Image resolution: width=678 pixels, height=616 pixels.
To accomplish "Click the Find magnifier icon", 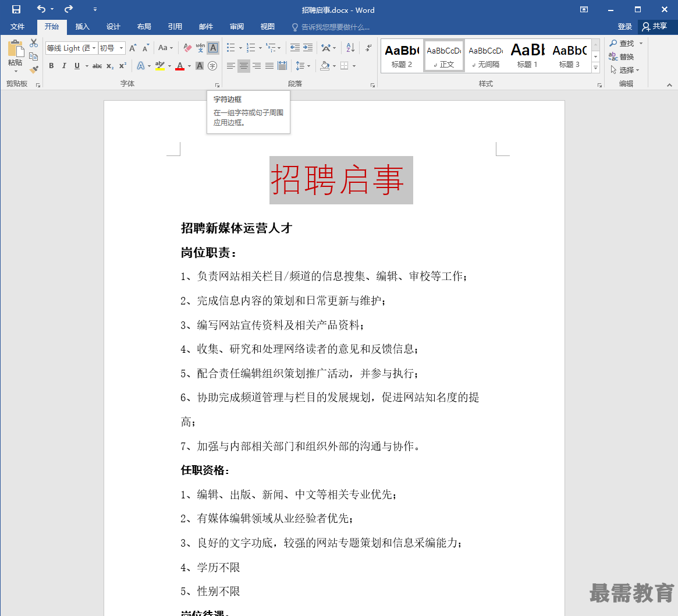I will (x=613, y=43).
